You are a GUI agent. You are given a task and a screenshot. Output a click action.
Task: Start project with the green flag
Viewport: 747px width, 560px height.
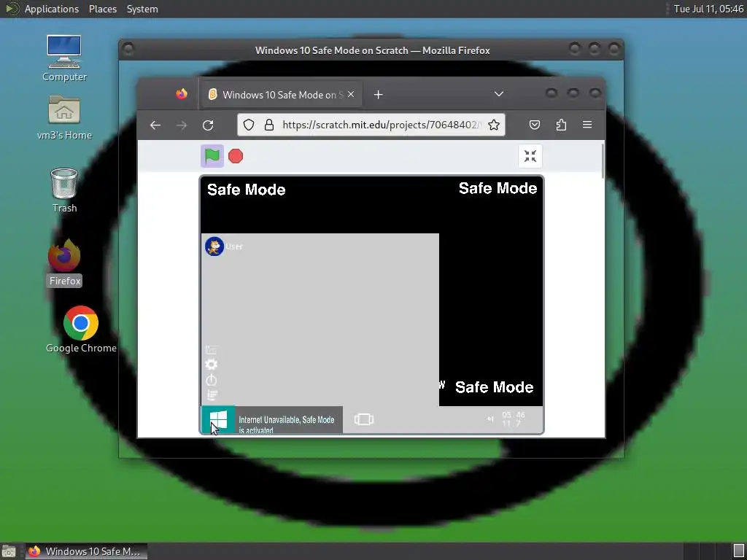point(212,156)
